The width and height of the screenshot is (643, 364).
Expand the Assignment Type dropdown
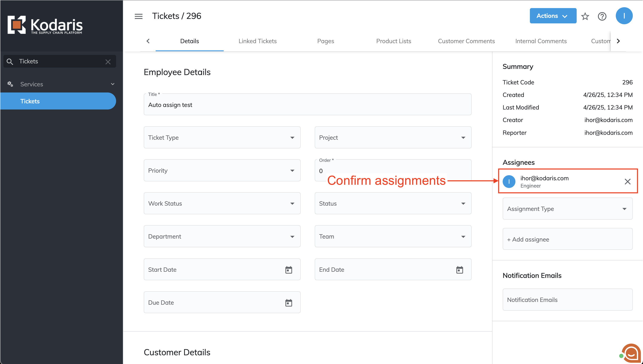coord(567,209)
